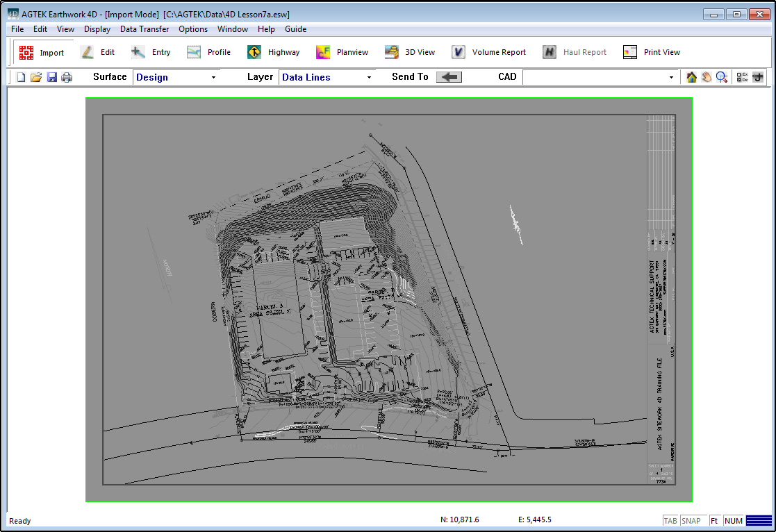Open the Options menu
The height and width of the screenshot is (532, 776).
(193, 29)
